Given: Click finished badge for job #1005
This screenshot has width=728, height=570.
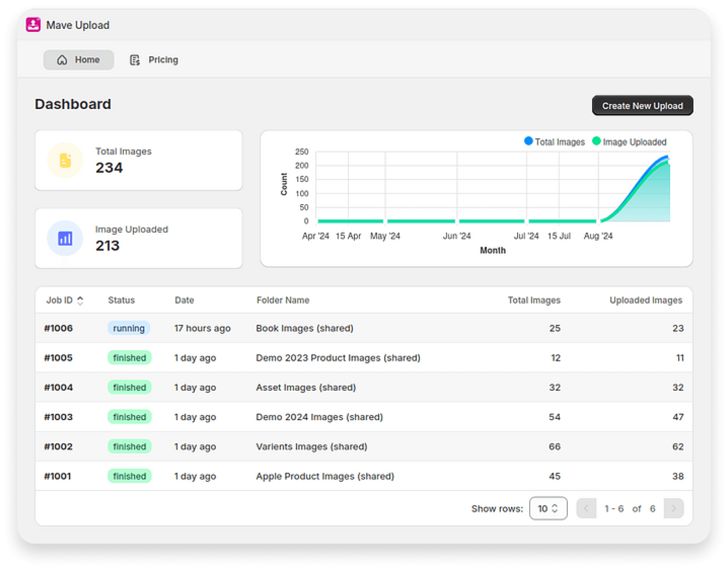Looking at the screenshot, I should pyautogui.click(x=129, y=358).
